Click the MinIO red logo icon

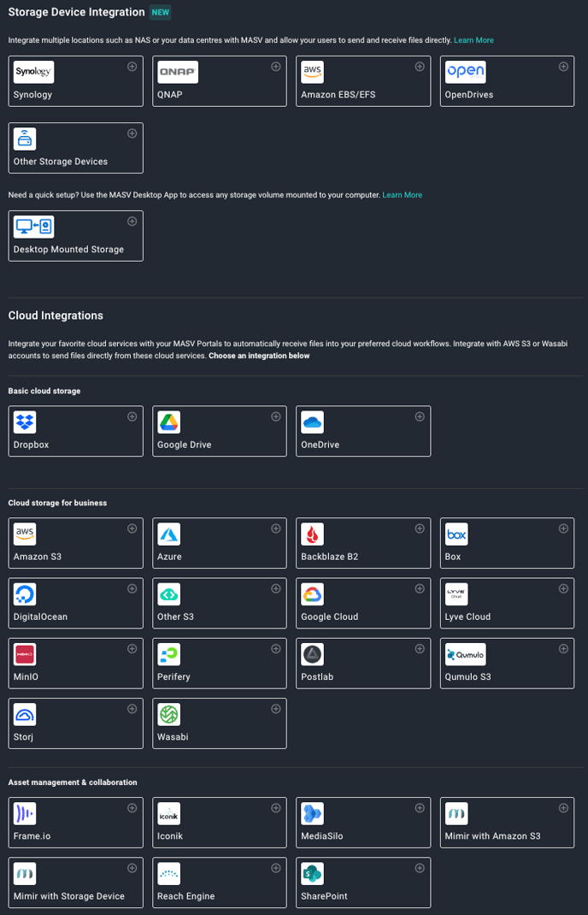point(25,654)
